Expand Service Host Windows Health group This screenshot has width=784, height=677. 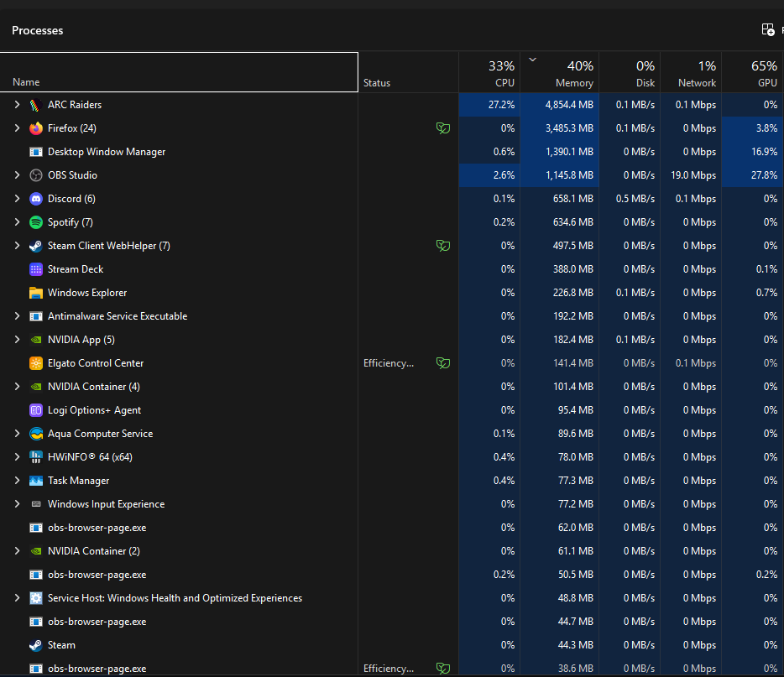click(17, 598)
